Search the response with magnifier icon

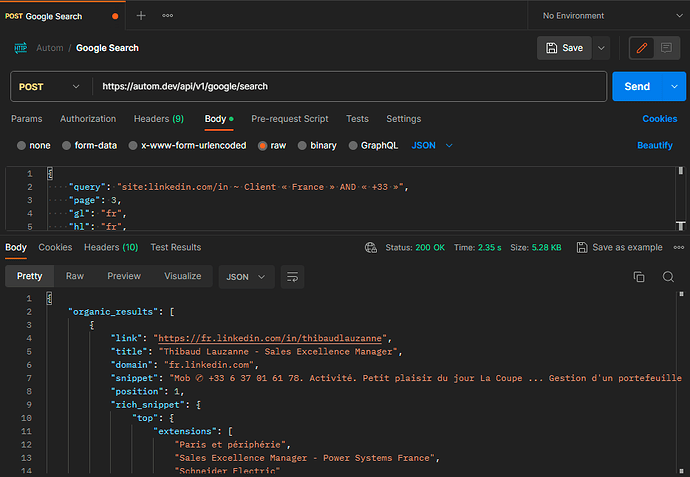pyautogui.click(x=668, y=277)
